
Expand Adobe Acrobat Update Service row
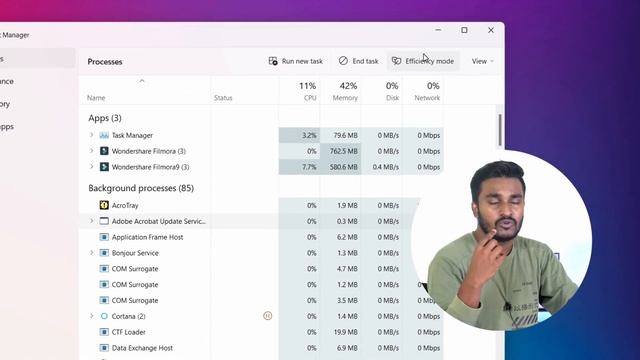(91, 221)
